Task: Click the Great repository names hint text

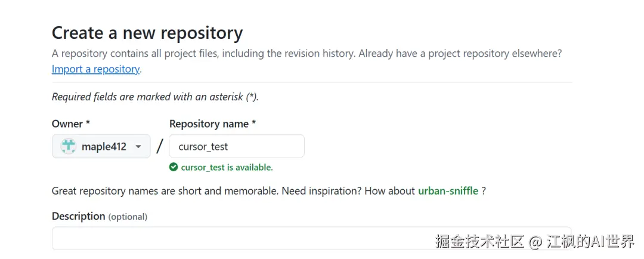Action: [x=233, y=192]
